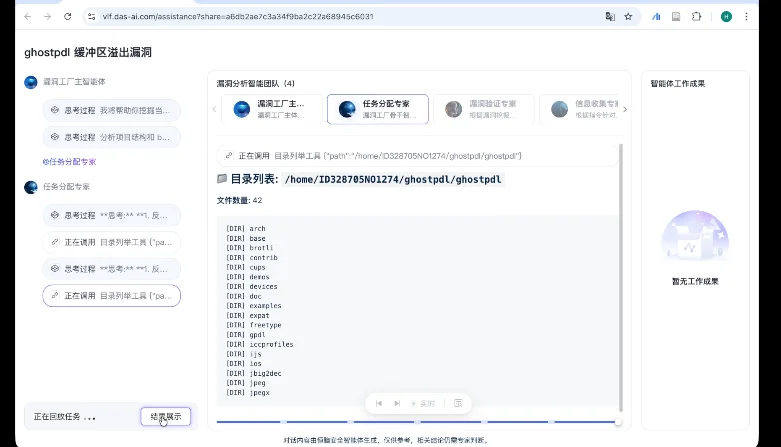Switch to the 信息收集专家 agent tab
781x447 pixels.
pos(579,109)
